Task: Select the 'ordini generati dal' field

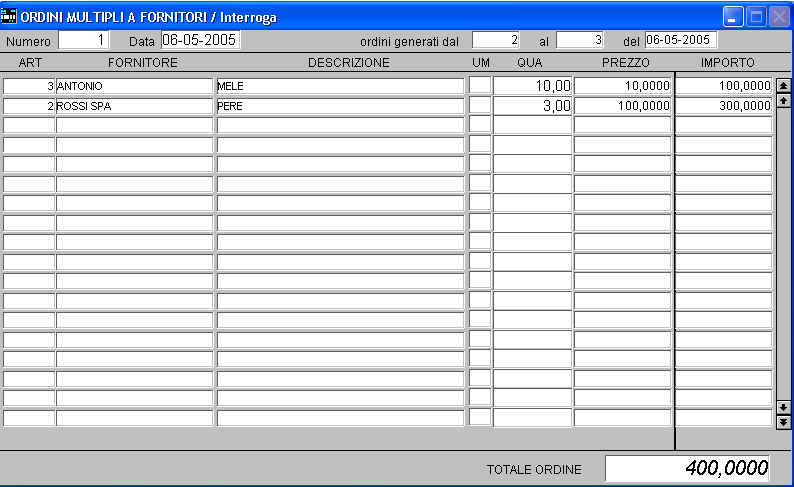Action: pyautogui.click(x=496, y=40)
